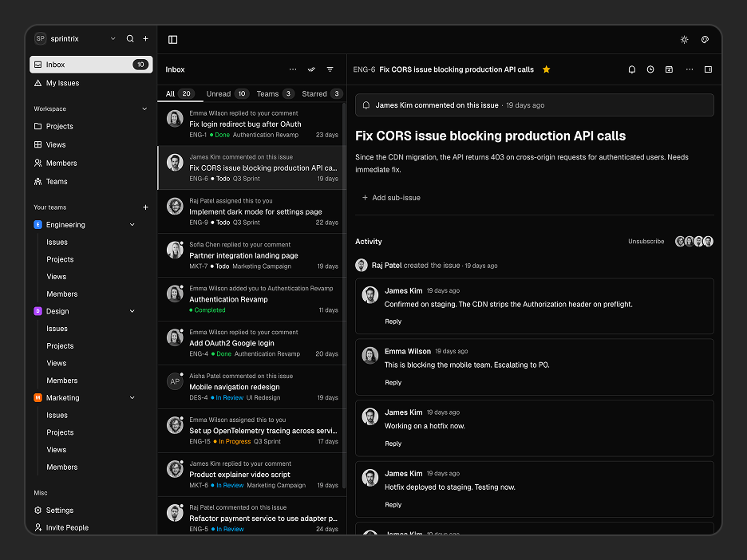Open notification Product explainer video script
The width and height of the screenshot is (747, 560).
[x=252, y=475]
